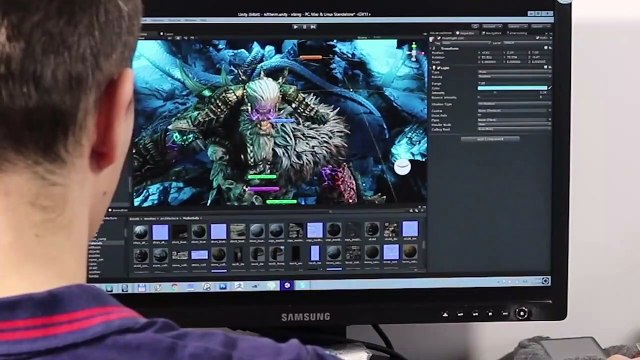640x360 pixels.
Task: Click the Range value field
Action: click(515, 83)
